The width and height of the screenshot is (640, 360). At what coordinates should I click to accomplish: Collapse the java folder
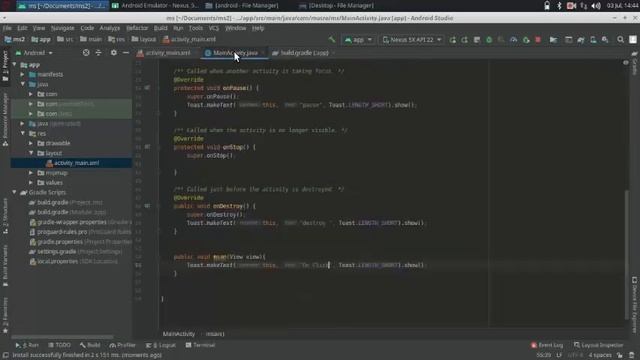tap(22, 84)
